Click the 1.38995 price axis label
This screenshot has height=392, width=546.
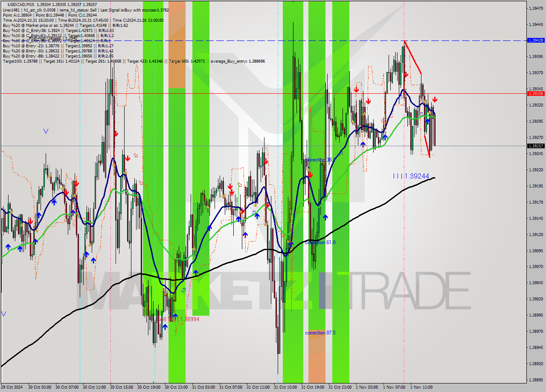[x=536, y=315]
